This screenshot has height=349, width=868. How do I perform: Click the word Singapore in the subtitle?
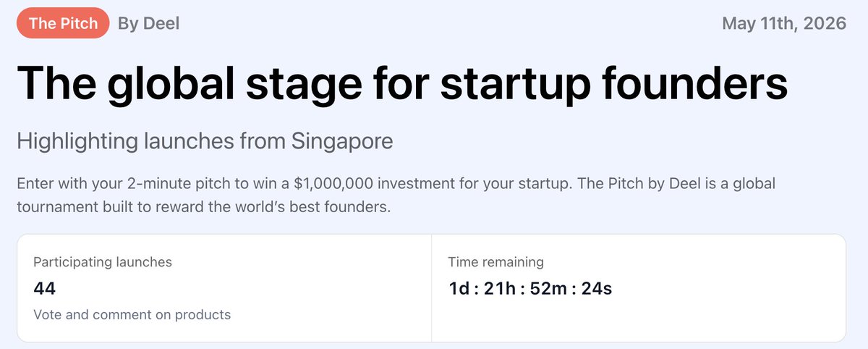point(342,140)
